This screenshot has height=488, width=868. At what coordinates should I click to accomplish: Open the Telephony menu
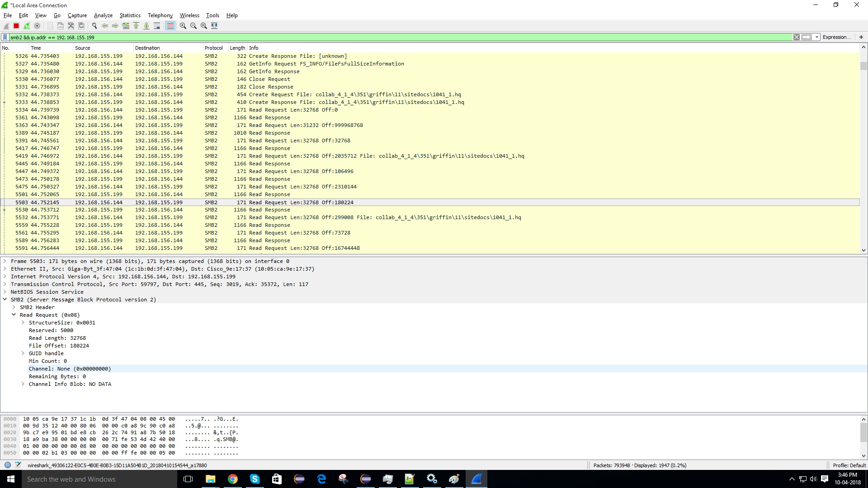pos(160,15)
